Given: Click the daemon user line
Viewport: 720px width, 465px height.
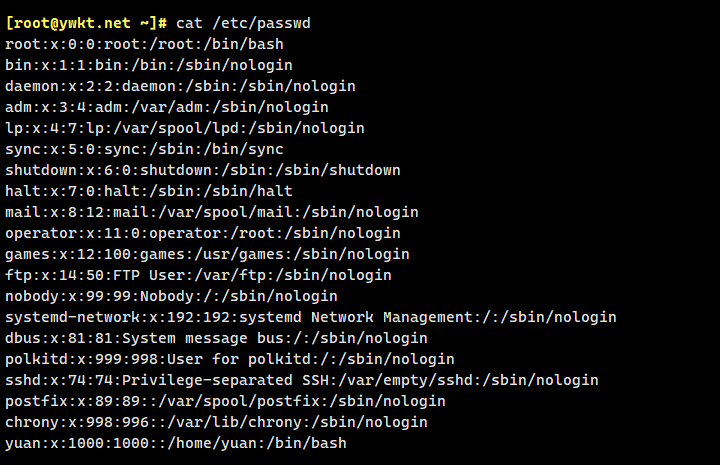Looking at the screenshot, I should point(180,86).
